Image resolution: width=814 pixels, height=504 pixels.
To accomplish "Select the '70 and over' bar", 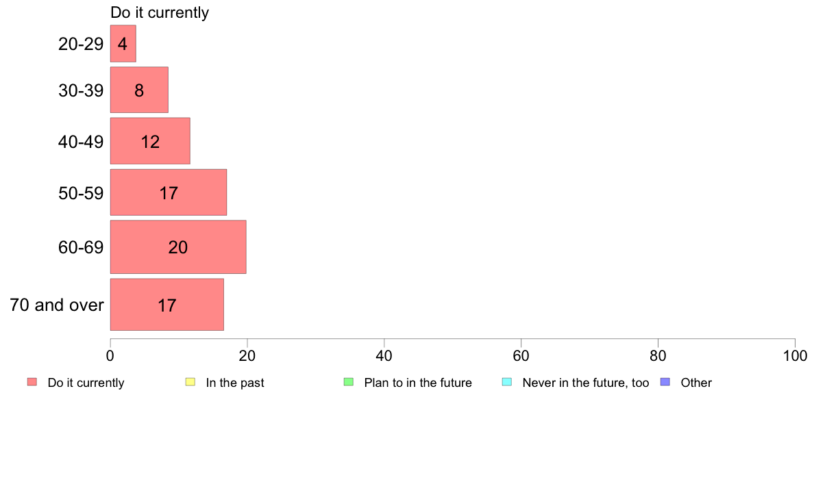I will click(x=167, y=304).
